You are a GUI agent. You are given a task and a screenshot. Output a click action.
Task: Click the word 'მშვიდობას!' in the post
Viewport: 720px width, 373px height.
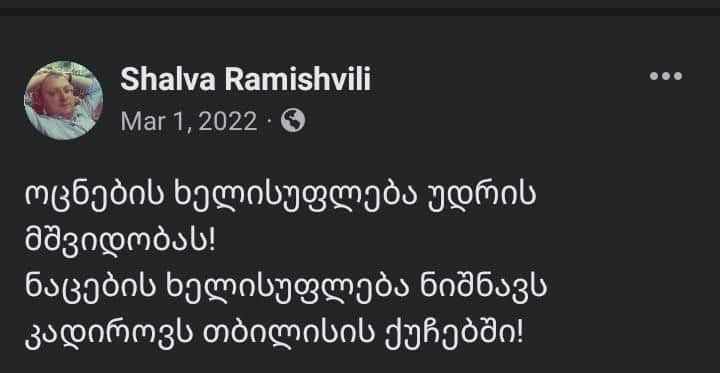click(120, 242)
